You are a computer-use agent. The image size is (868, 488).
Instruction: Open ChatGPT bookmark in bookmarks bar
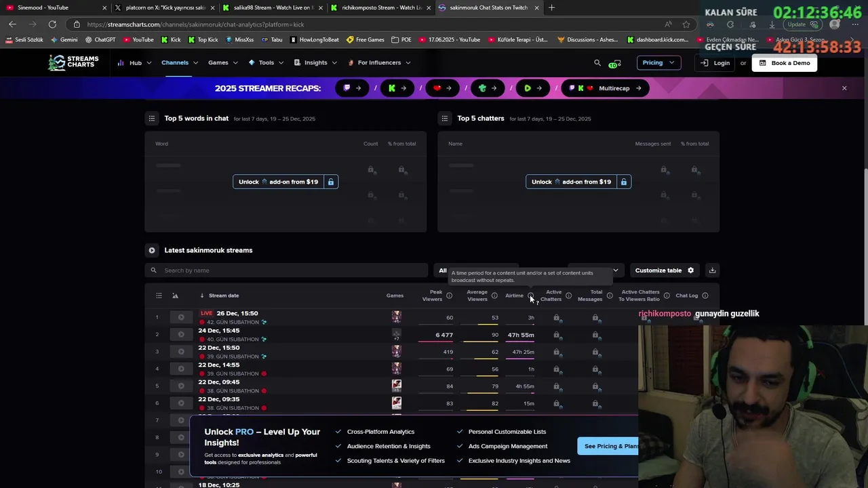pos(100,39)
